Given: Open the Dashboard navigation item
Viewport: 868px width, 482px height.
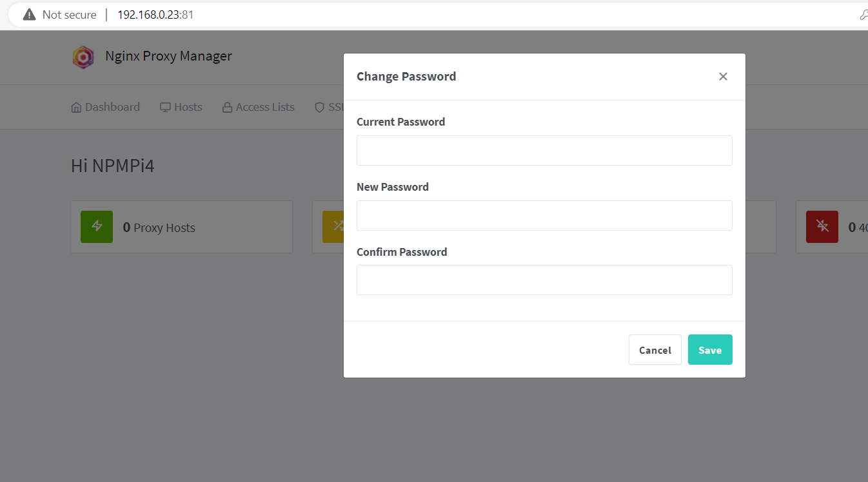Looking at the screenshot, I should [112, 106].
